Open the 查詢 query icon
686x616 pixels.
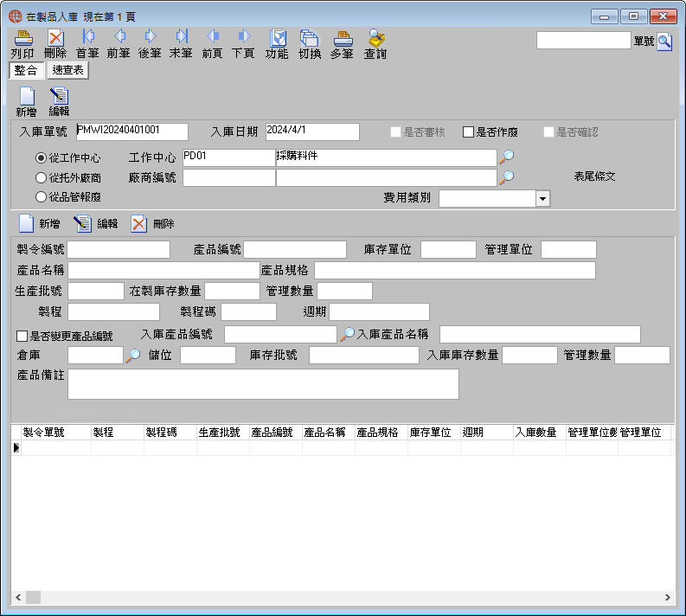tap(375, 38)
